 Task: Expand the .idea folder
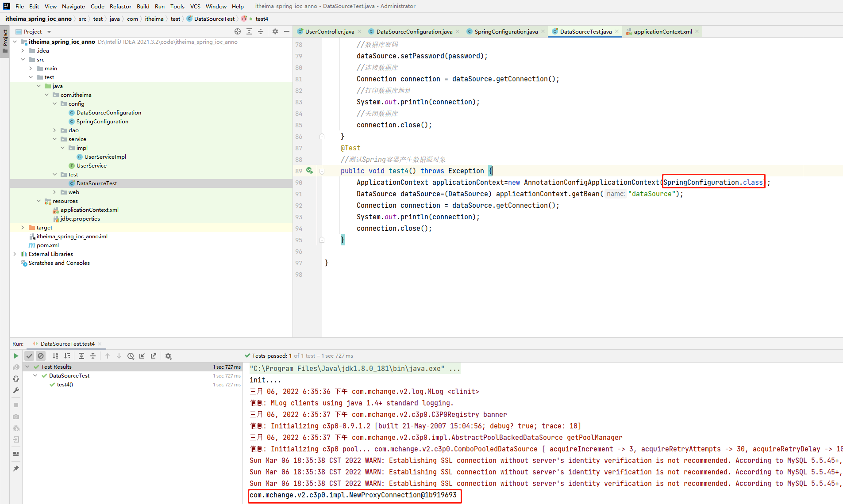pos(23,50)
